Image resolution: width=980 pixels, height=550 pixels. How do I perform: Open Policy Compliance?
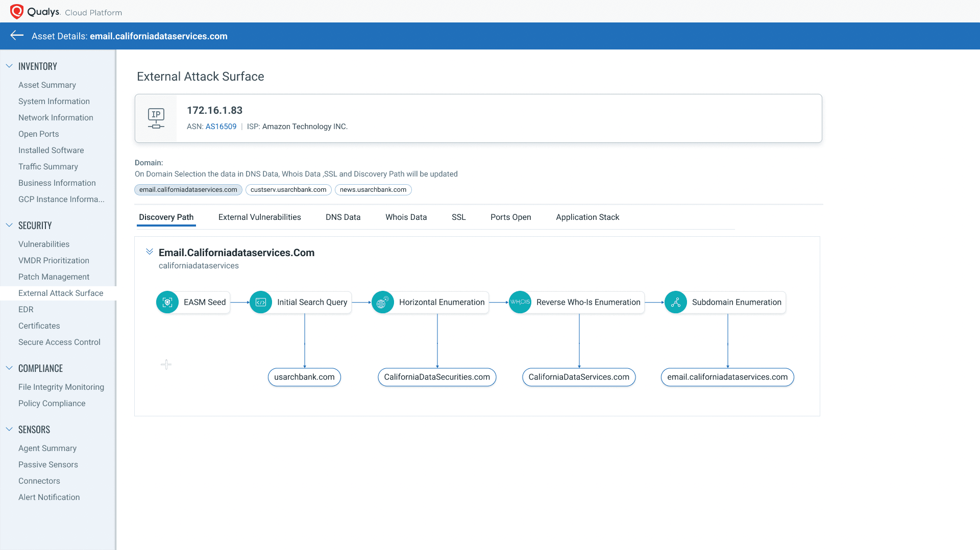coord(52,404)
